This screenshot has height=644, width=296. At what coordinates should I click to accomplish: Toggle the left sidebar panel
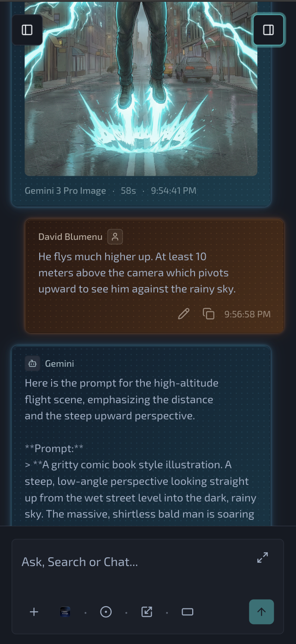coord(27,30)
